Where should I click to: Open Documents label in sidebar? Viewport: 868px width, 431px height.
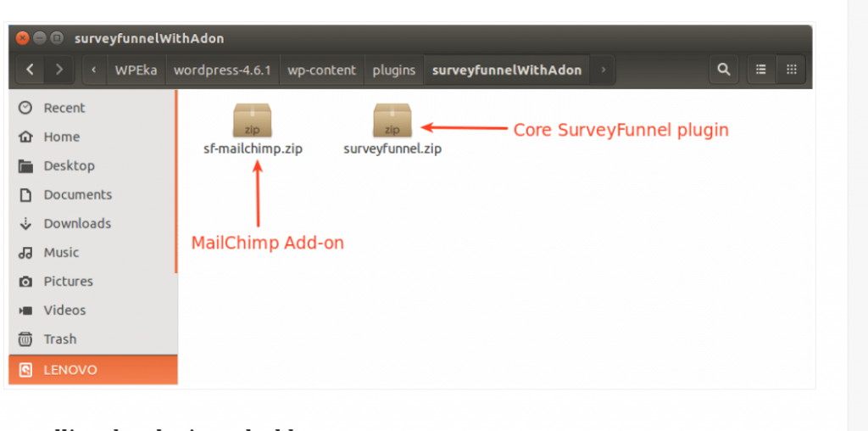click(78, 194)
